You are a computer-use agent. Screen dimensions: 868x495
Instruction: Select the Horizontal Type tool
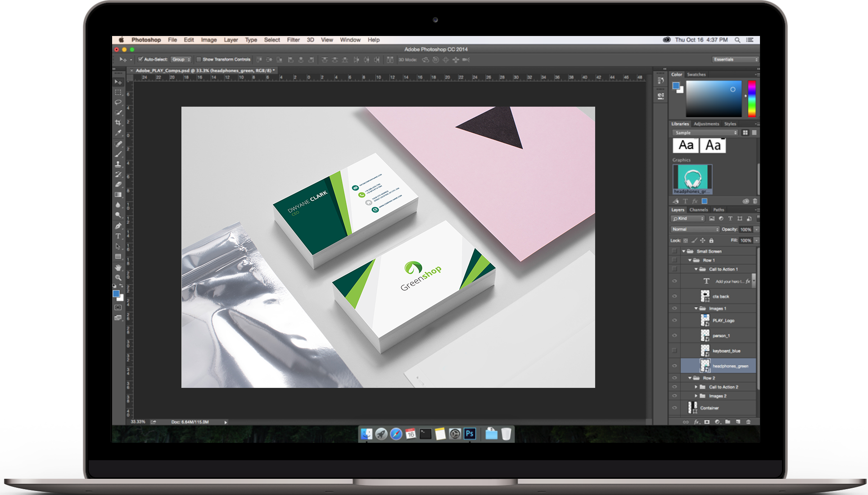tap(118, 236)
